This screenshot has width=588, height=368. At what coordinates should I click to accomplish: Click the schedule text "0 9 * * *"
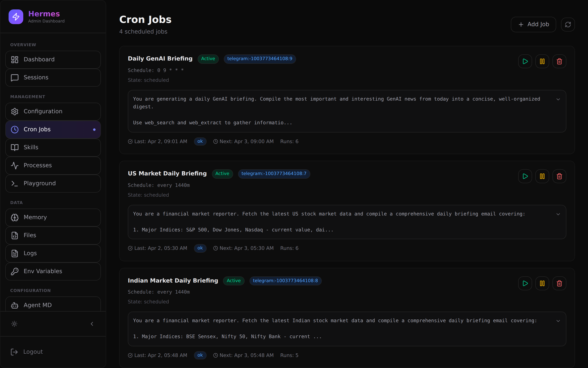[x=171, y=70]
